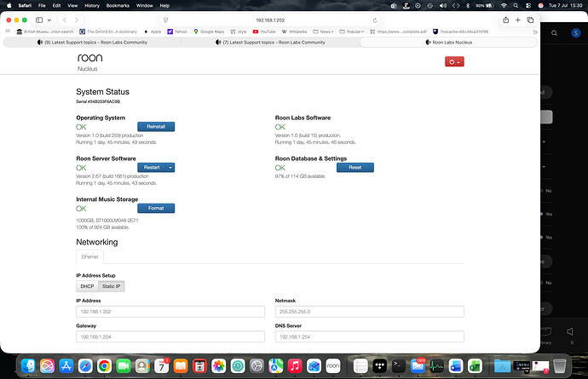Screen dimensions: 588x379
Task: Open the Music app in Dock
Action: coord(295,366)
